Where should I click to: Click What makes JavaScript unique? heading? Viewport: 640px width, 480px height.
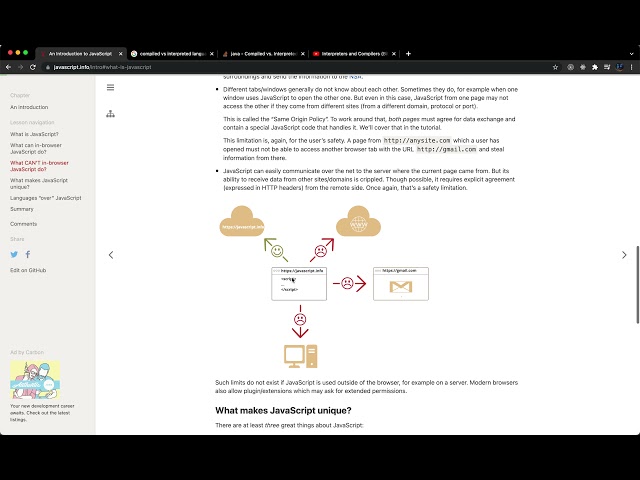[283, 410]
